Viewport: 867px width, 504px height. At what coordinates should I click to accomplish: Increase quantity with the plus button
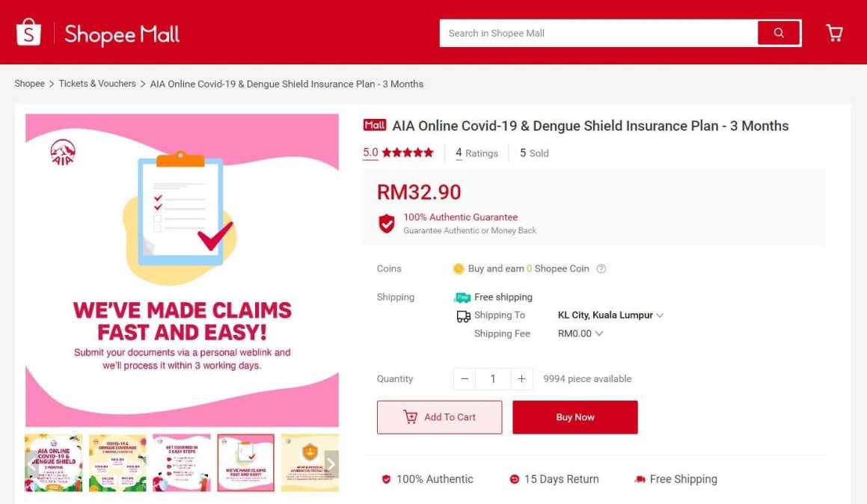(521, 379)
